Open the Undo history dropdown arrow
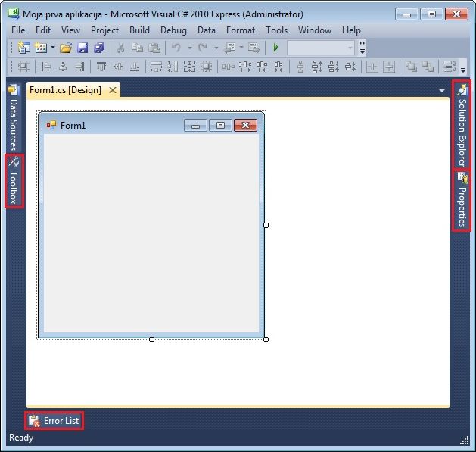The height and width of the screenshot is (452, 476). (190, 48)
